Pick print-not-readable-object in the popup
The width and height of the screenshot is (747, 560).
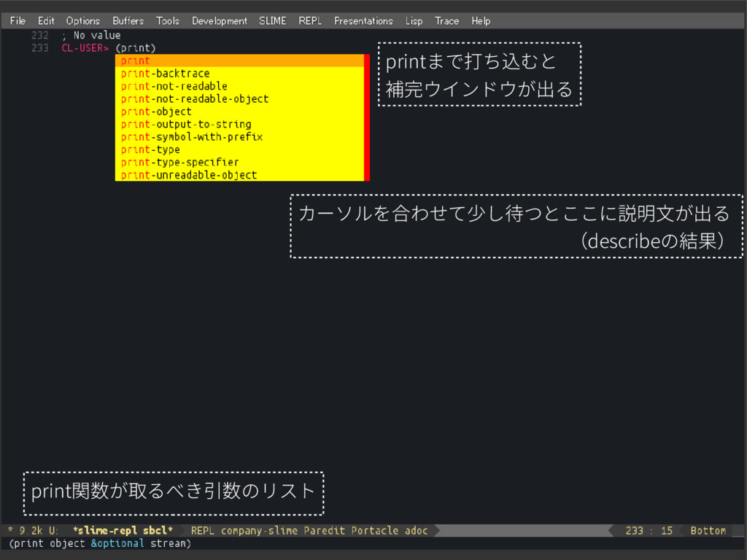click(239, 98)
